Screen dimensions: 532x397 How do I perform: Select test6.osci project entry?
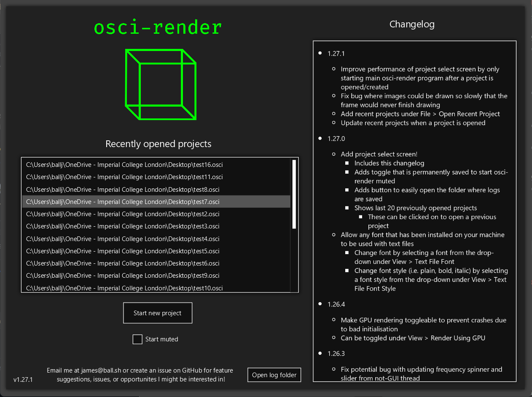point(123,263)
